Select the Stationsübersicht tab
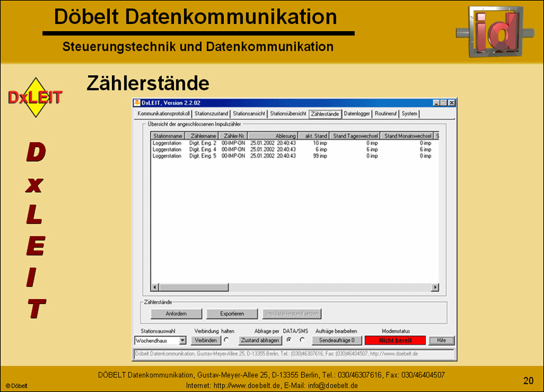The width and height of the screenshot is (544, 392). click(x=288, y=114)
